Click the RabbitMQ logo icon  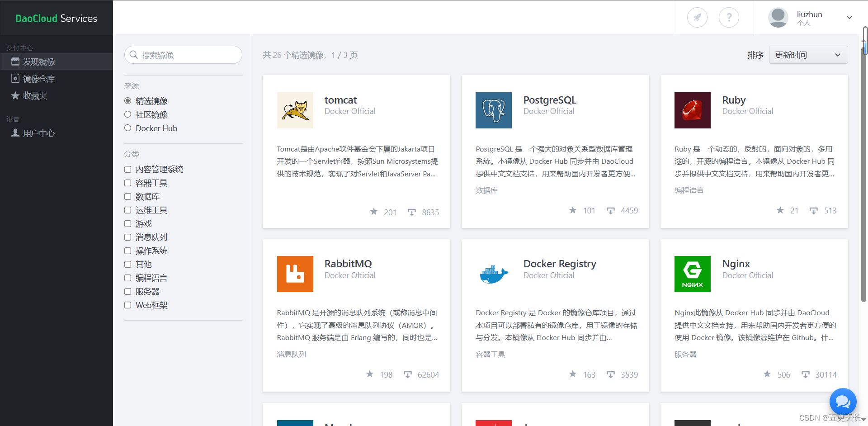(295, 274)
